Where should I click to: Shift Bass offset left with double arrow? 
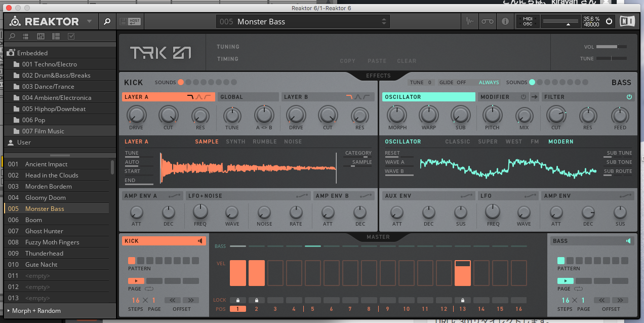coord(602,300)
